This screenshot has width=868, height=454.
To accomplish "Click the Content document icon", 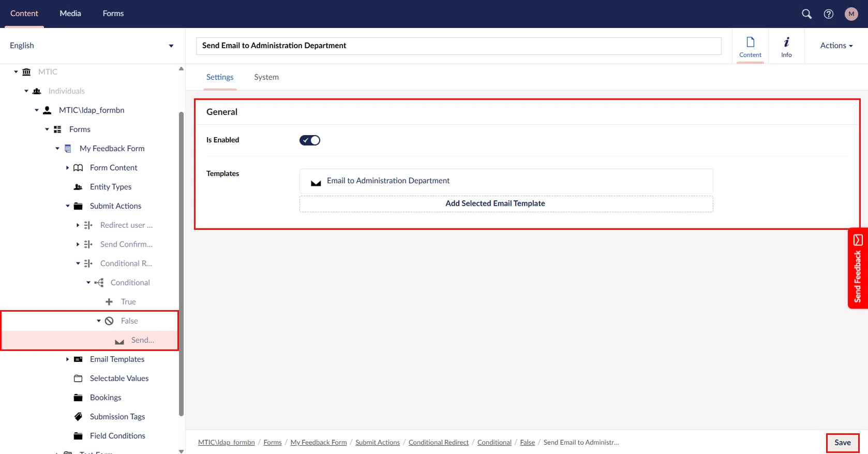I will point(750,42).
